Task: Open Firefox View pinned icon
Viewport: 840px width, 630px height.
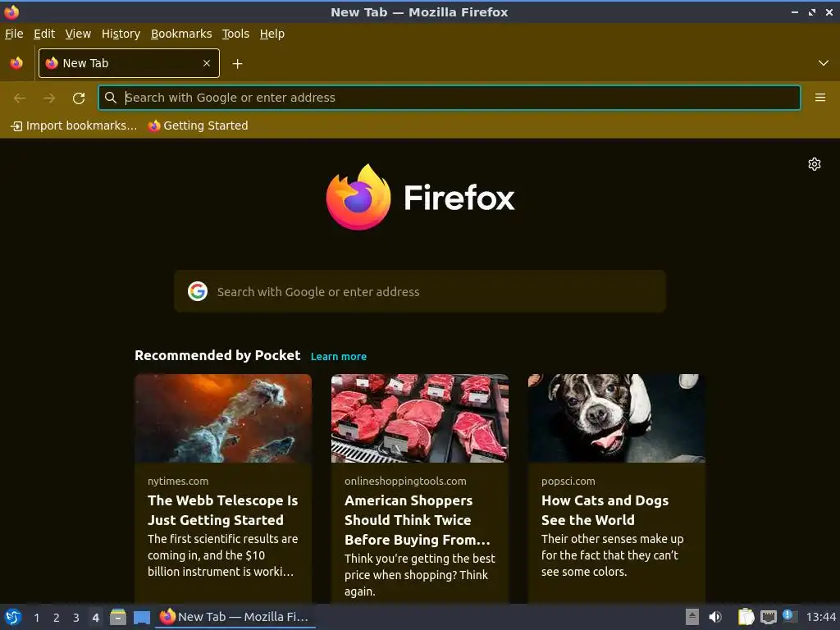Action: pos(16,63)
